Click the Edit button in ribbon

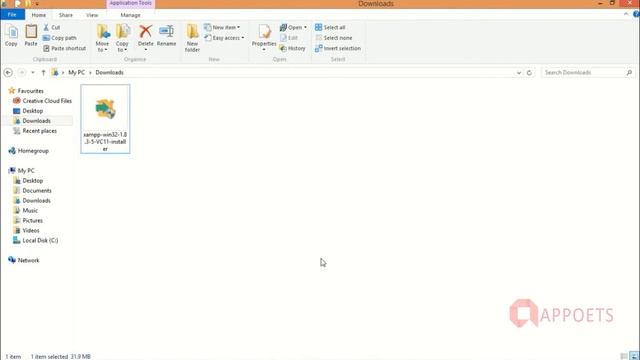[x=289, y=38]
